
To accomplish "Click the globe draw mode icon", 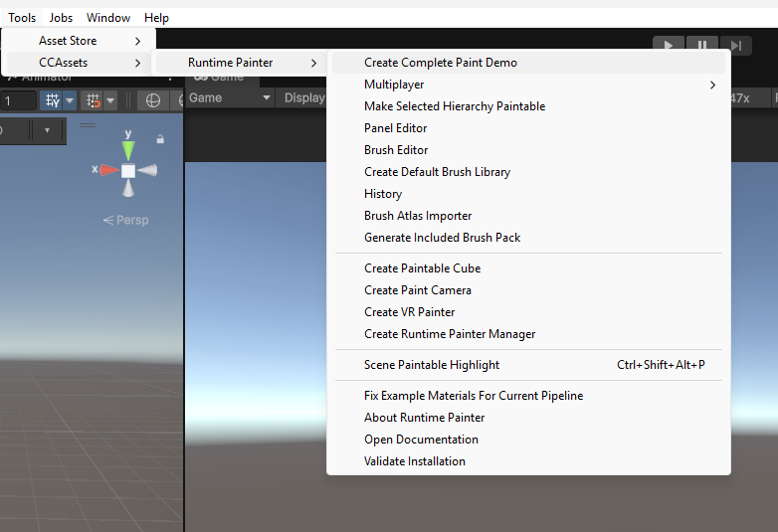I will (x=153, y=100).
